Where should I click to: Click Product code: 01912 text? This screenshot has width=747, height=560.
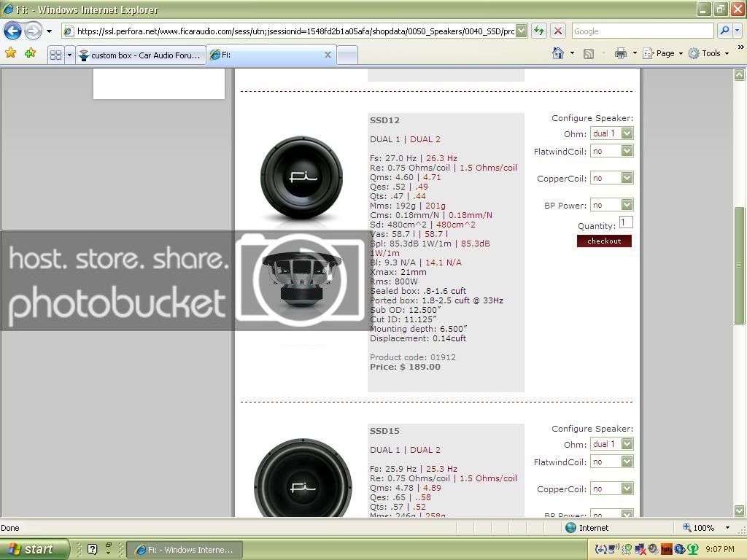413,357
